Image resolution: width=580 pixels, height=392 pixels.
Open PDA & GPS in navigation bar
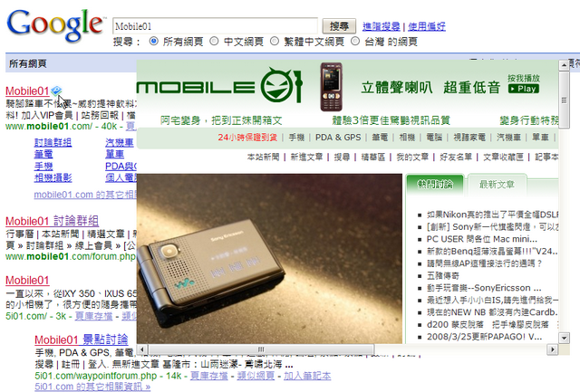point(338,138)
